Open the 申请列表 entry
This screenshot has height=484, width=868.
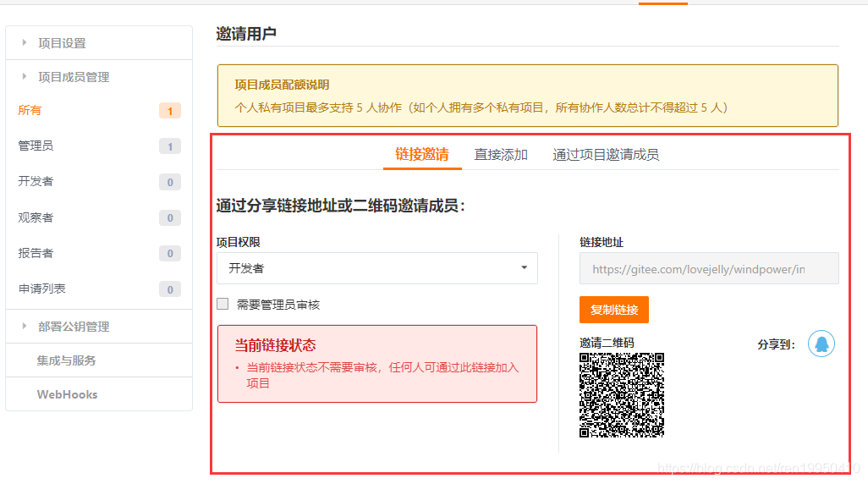pos(41,289)
